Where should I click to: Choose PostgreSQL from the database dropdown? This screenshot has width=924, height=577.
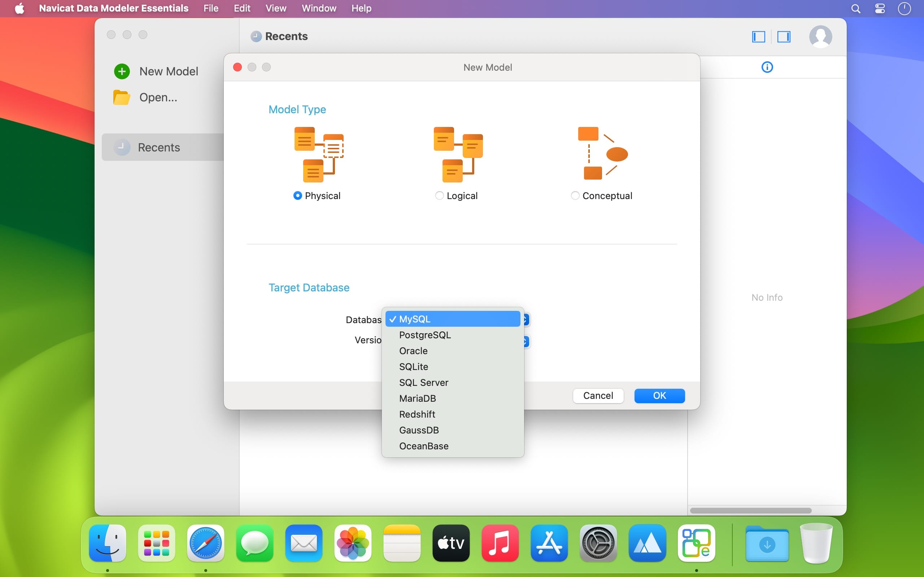click(424, 335)
